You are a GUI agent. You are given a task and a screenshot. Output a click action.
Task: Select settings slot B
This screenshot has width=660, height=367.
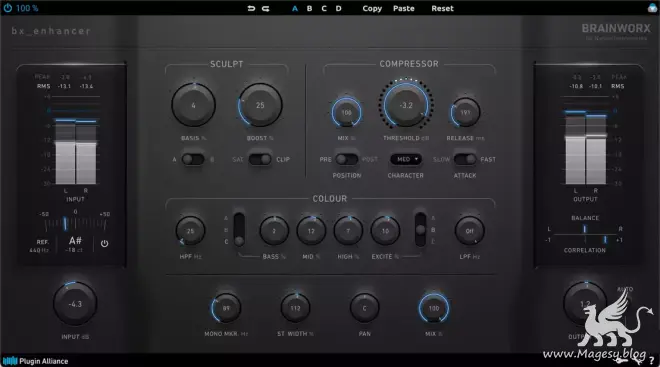pos(309,8)
